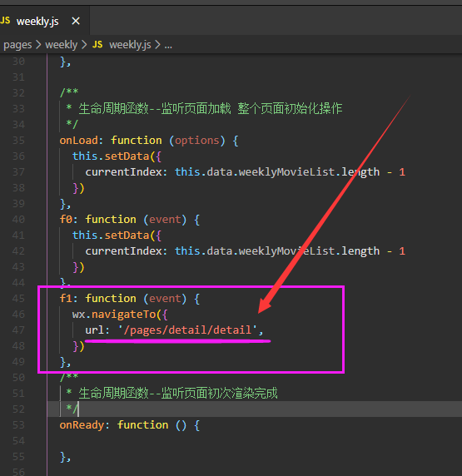The image size is (462, 476).
Task: Click the function keyword on line 53
Action: 142,425
